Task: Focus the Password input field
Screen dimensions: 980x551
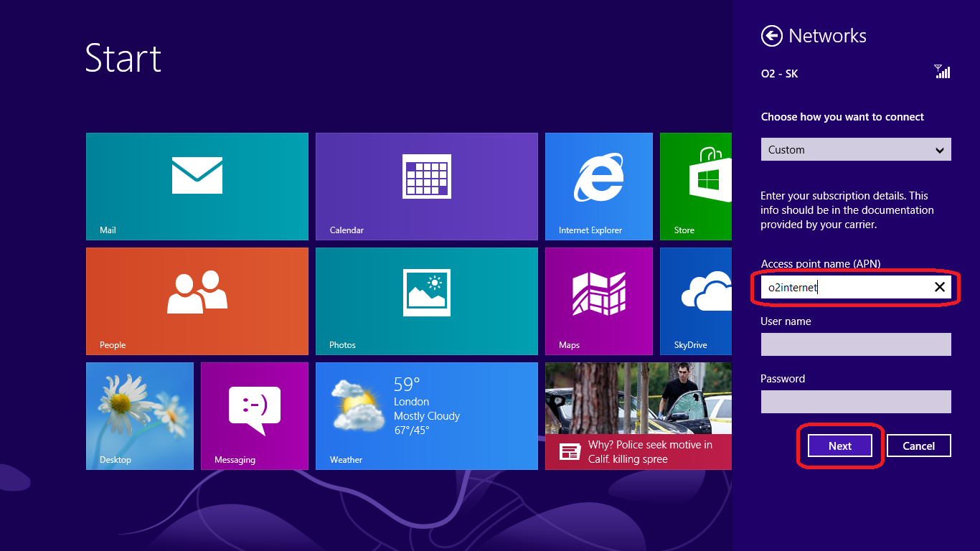Action: pos(855,402)
